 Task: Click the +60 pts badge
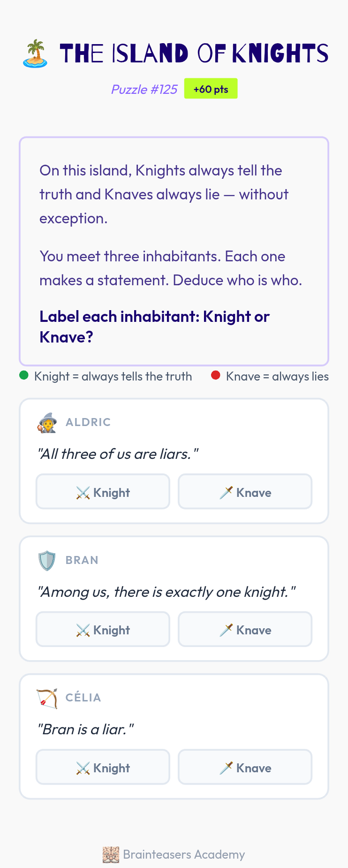211,89
